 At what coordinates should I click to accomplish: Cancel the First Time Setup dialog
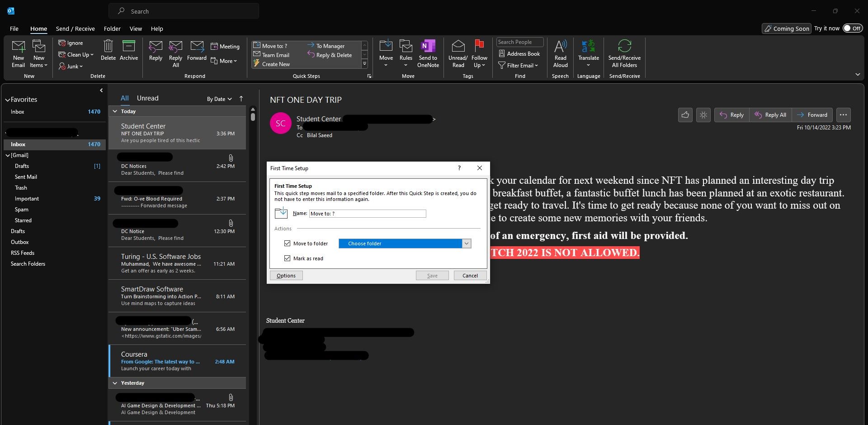[470, 275]
